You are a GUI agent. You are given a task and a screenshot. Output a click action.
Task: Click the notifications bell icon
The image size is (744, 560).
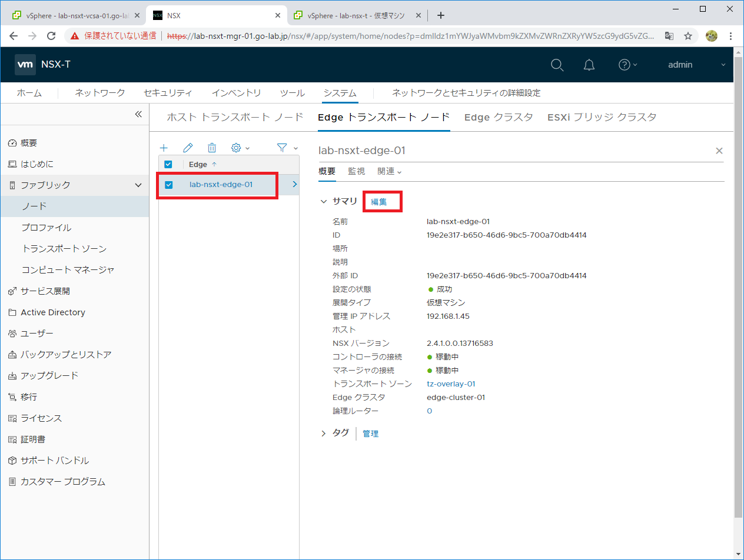pos(589,65)
